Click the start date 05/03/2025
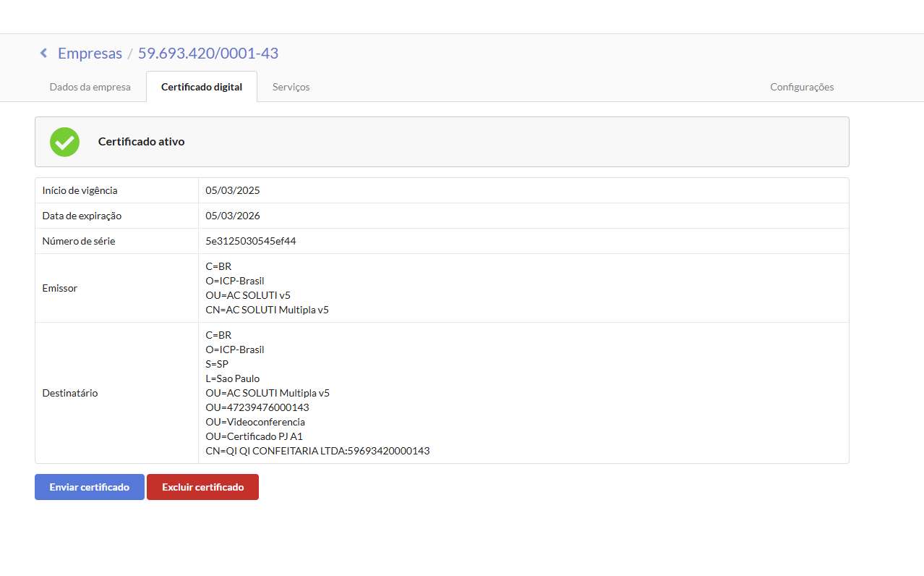This screenshot has width=924, height=576. [x=233, y=190]
